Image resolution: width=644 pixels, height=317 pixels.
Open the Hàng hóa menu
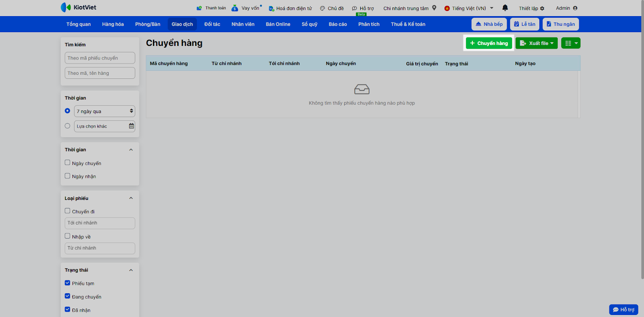tap(113, 24)
